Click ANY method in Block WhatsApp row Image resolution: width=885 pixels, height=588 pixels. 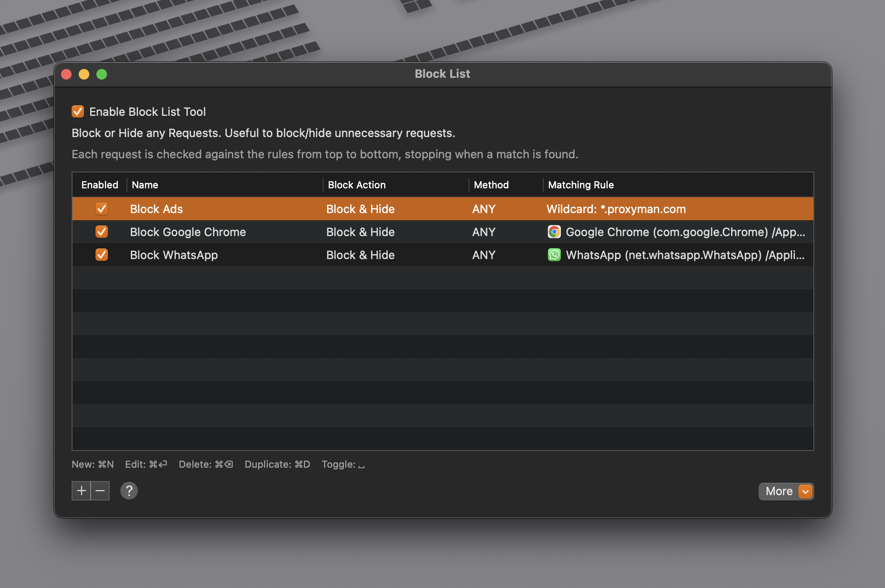click(484, 255)
